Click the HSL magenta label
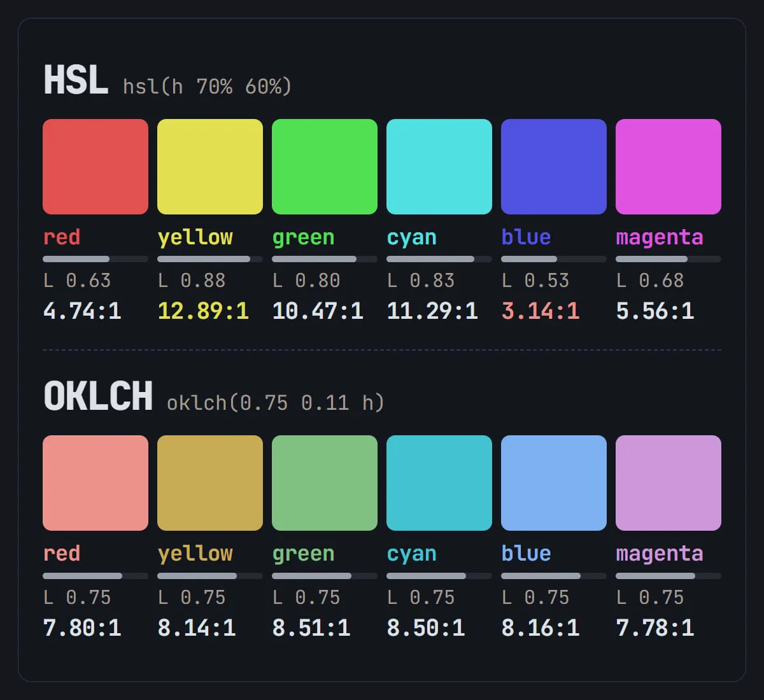Image resolution: width=764 pixels, height=700 pixels. click(660, 239)
